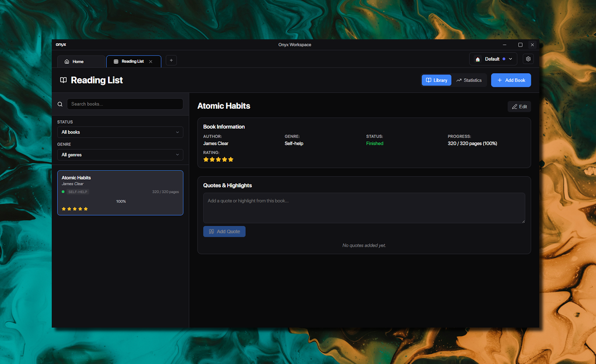The width and height of the screenshot is (596, 364).
Task: Select the Atomic Habits book card
Action: click(120, 193)
